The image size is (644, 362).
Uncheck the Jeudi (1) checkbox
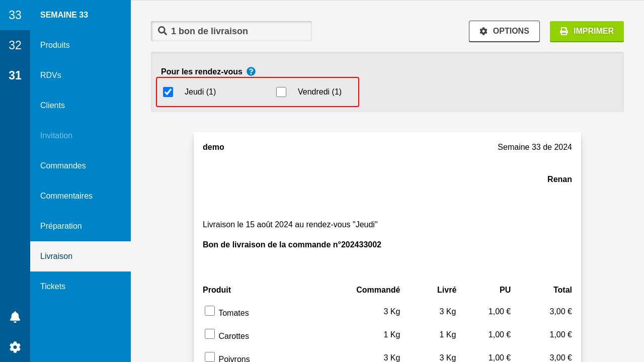pos(168,92)
